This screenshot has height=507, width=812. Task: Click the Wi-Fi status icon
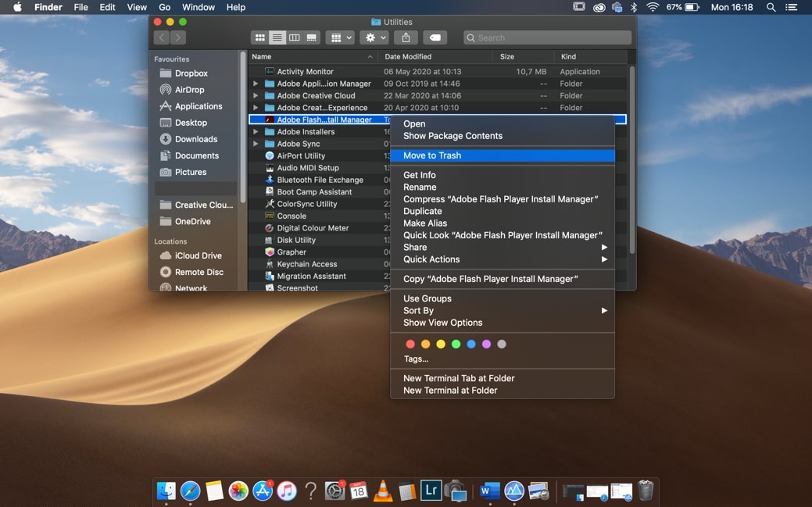tap(653, 7)
